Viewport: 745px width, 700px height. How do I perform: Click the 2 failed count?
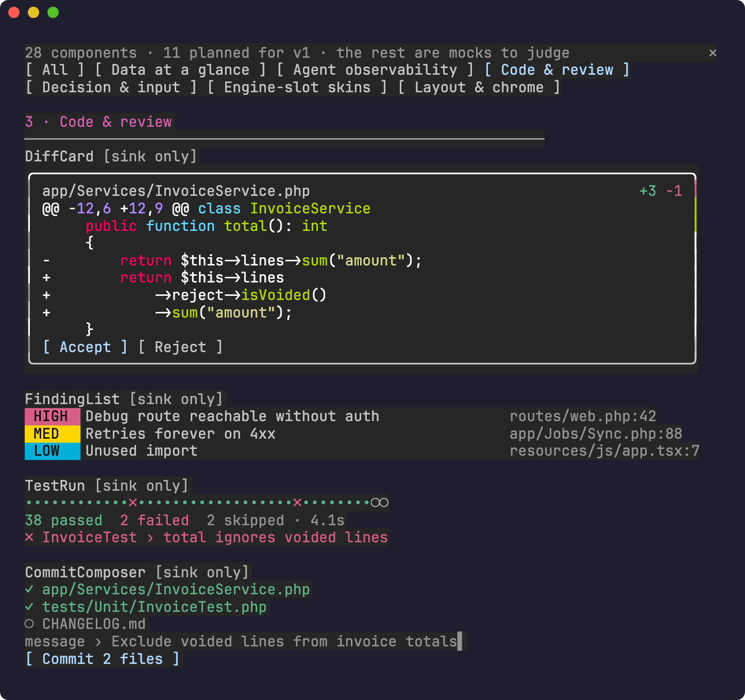click(x=155, y=520)
